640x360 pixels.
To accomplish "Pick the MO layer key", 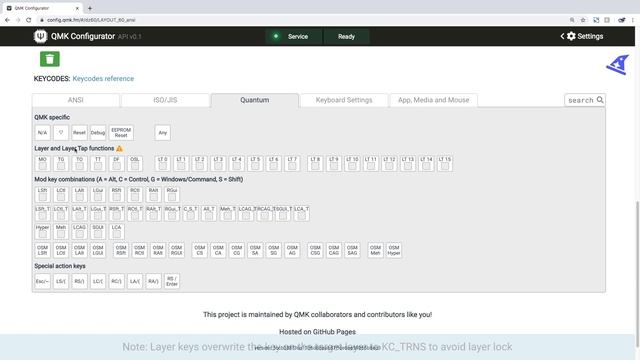I will [x=42, y=164].
